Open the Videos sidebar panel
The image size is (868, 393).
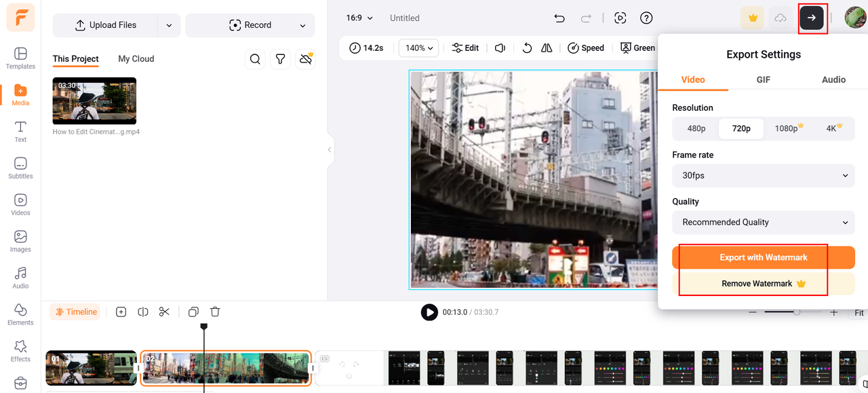(20, 205)
